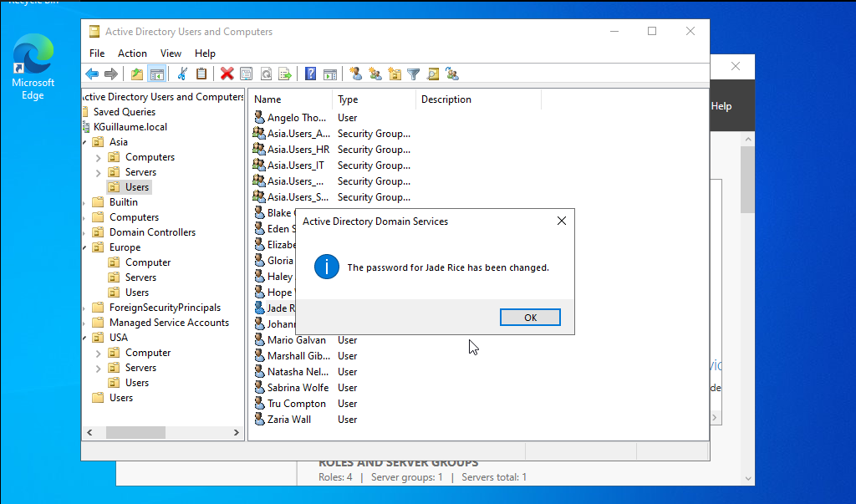This screenshot has width=856, height=504.
Task: Click OK in the password changed dialog
Action: (x=530, y=318)
